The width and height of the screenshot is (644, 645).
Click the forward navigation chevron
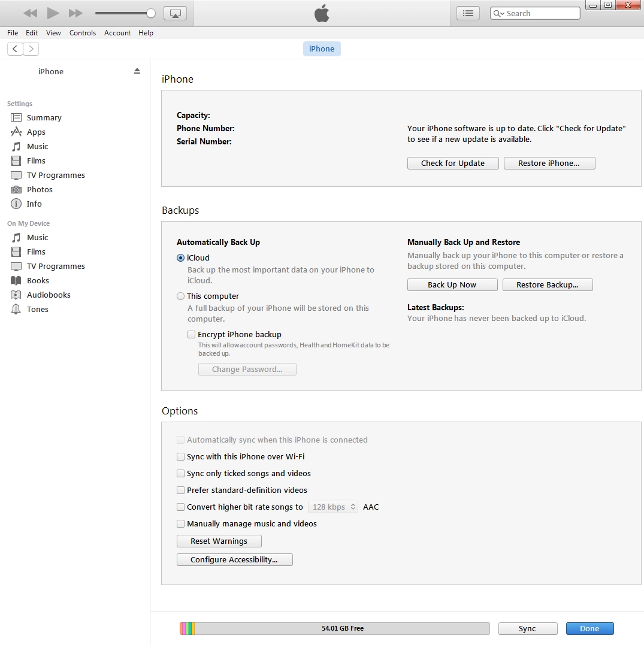[x=31, y=49]
